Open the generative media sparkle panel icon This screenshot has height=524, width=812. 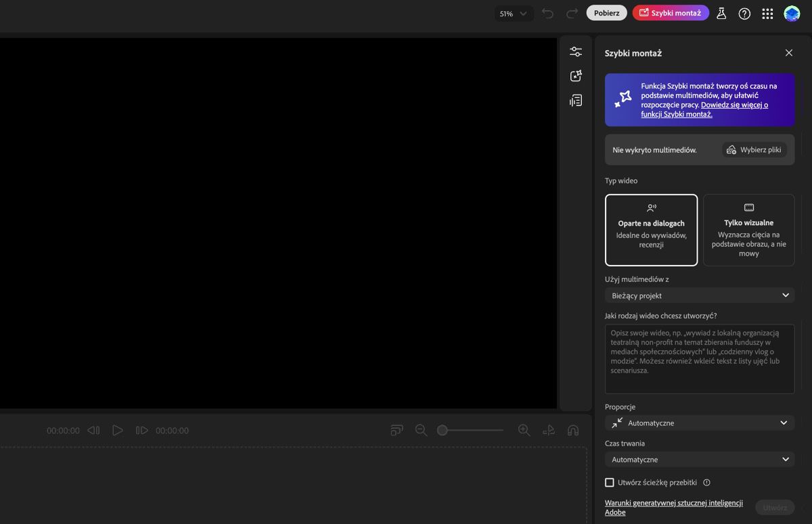coord(576,76)
